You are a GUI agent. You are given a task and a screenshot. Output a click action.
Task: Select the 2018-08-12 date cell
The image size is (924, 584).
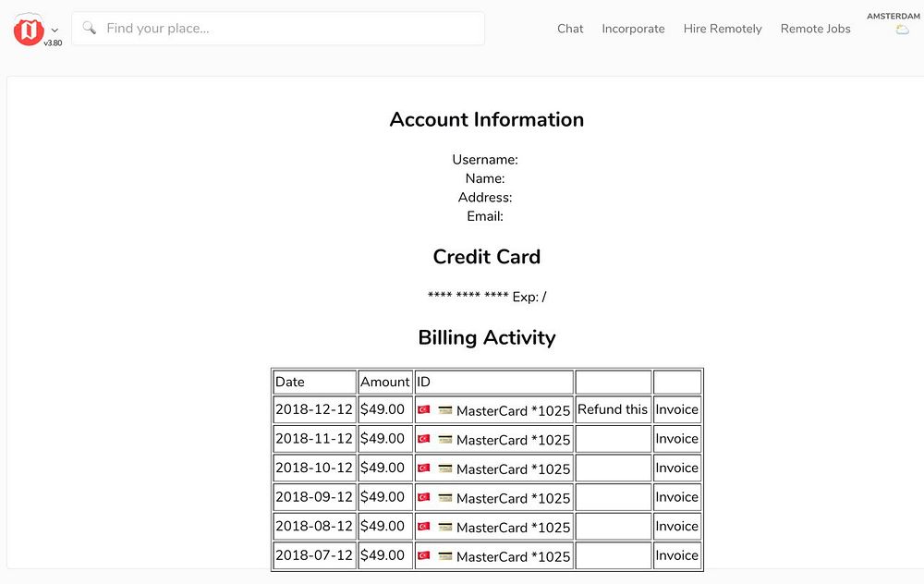315,527
